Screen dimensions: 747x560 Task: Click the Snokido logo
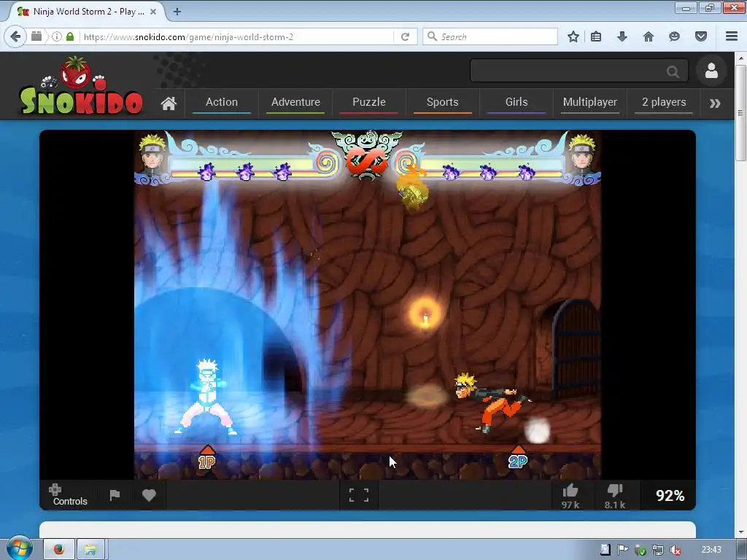(x=81, y=86)
